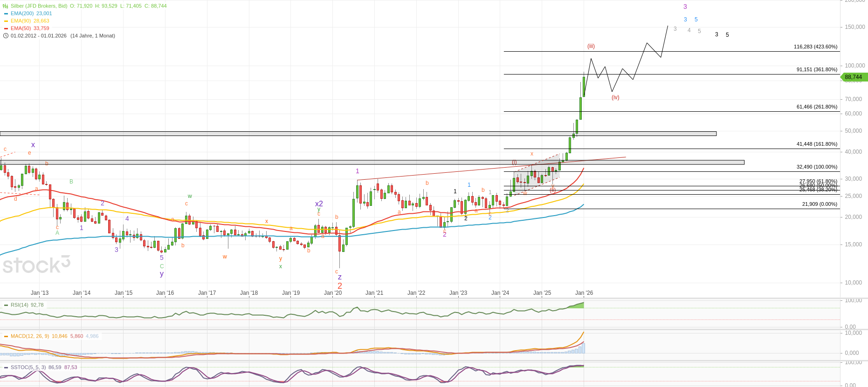868x387 pixels.
Task: Click the red EMA(50) legend marker
Action: pyautogui.click(x=6, y=29)
